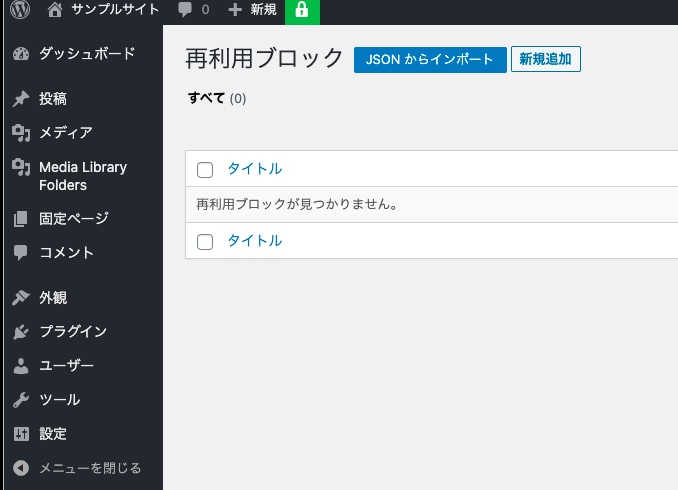The height and width of the screenshot is (490, 678).
Task: Select the すべて filter link
Action: coord(206,98)
